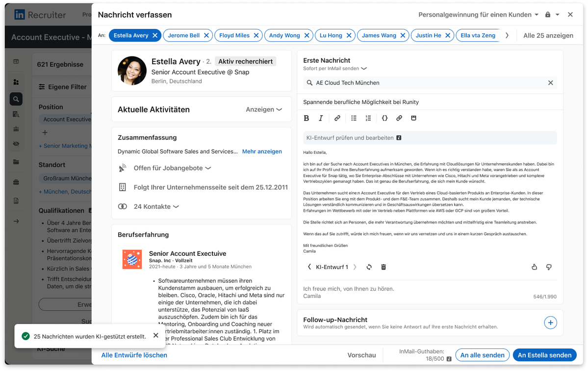Delete the KI-Entwurf with trash icon
This screenshot has height=371, width=588.
pos(383,267)
